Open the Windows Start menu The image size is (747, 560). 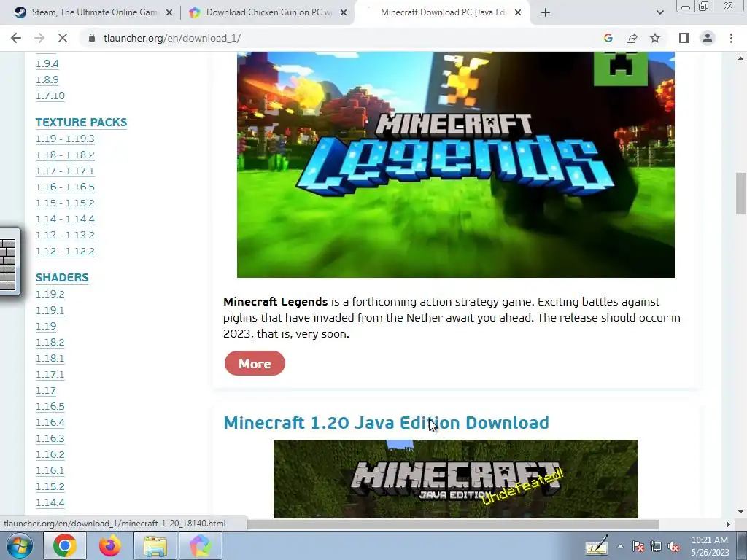20,545
